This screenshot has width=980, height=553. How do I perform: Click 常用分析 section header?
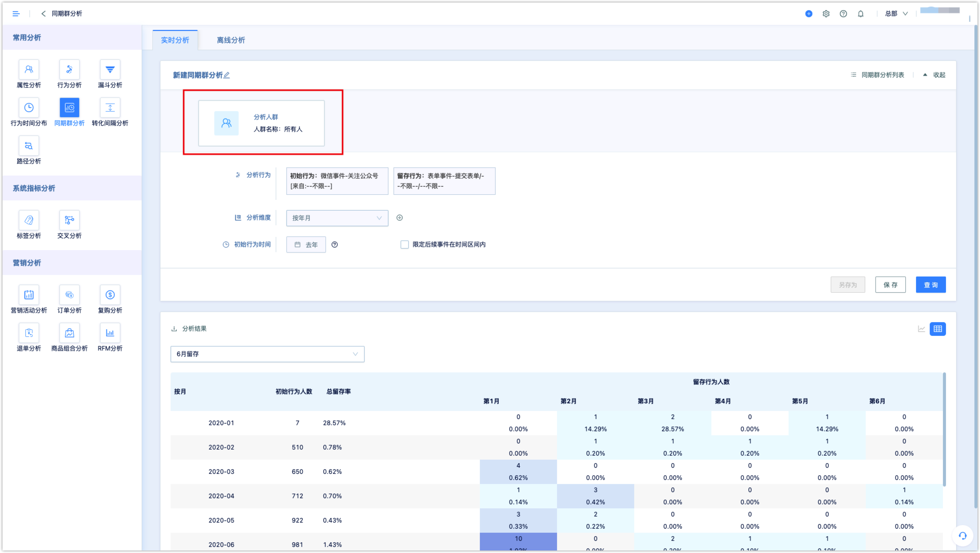click(27, 38)
